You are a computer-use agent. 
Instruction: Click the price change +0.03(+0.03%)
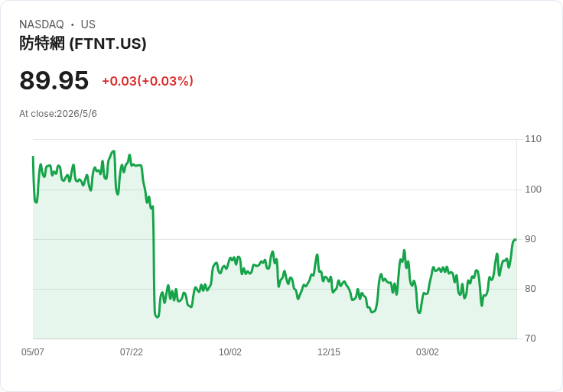(148, 81)
